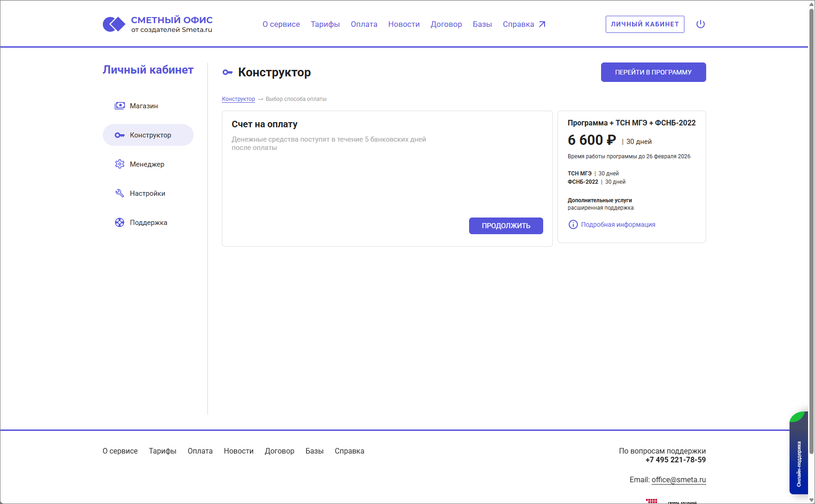
Task: Open Справка external link arrow icon
Action: click(x=542, y=24)
